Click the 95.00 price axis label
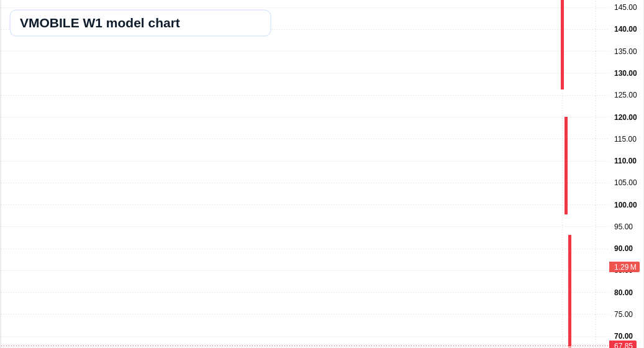The height and width of the screenshot is (348, 644). (623, 227)
